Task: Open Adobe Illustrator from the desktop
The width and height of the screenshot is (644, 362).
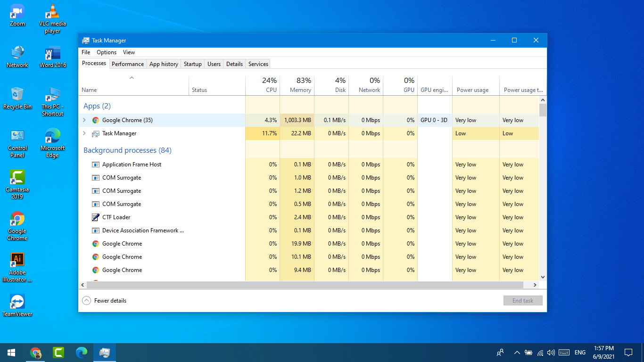Action: 17,259
